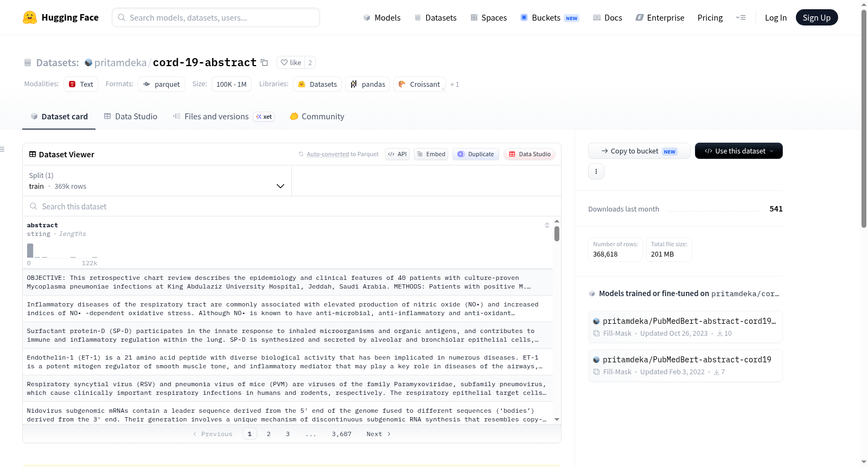Click the Log In link
This screenshot has height=467, width=868.
pos(776,17)
